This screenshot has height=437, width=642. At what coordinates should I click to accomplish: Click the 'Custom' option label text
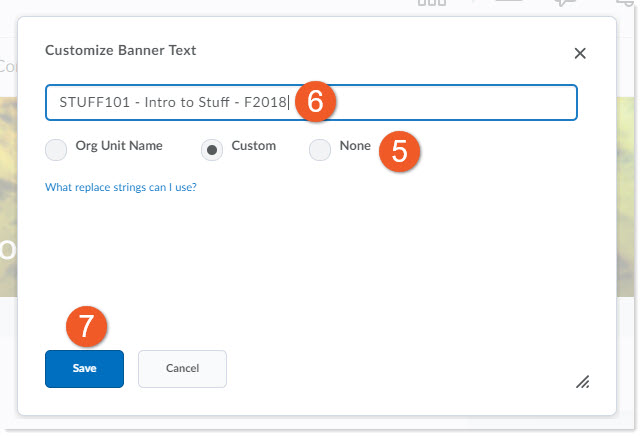(253, 146)
